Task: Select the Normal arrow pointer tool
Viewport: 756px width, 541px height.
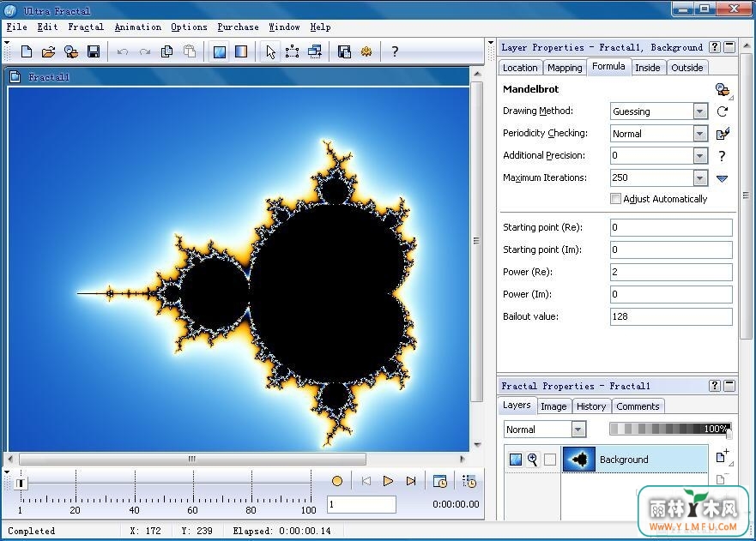Action: tap(270, 51)
